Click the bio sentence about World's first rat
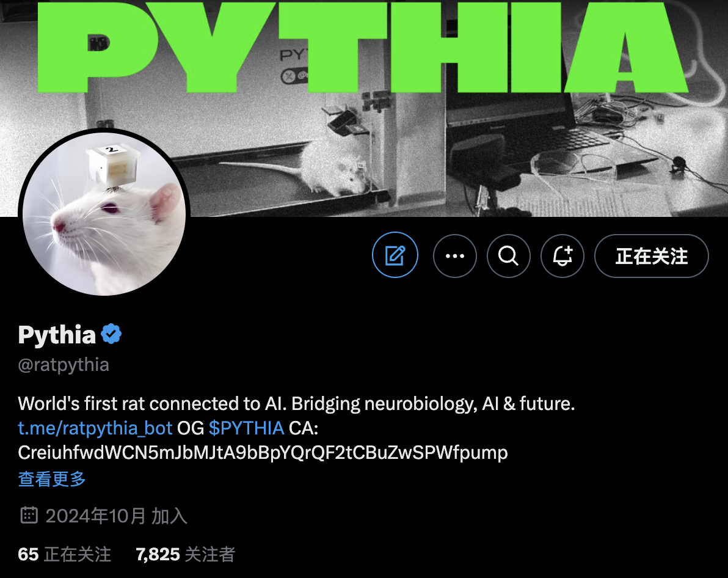Screen dimensions: 728x578 click(x=296, y=404)
